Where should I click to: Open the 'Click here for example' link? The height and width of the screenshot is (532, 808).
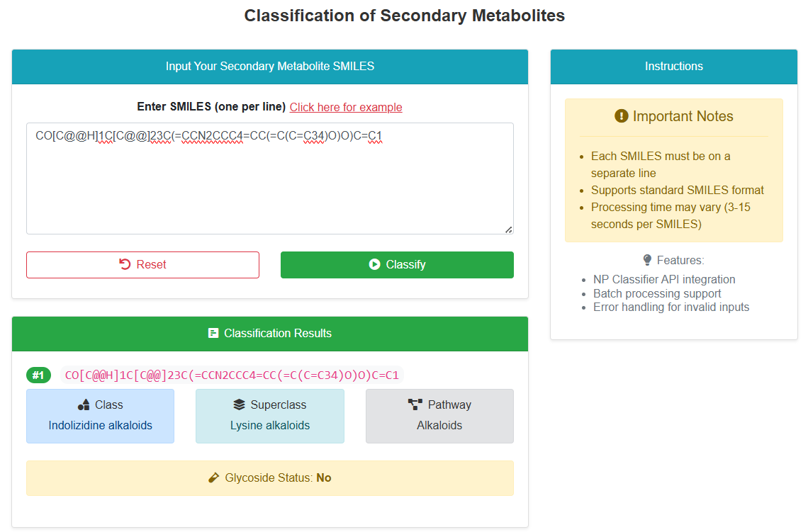coord(346,107)
